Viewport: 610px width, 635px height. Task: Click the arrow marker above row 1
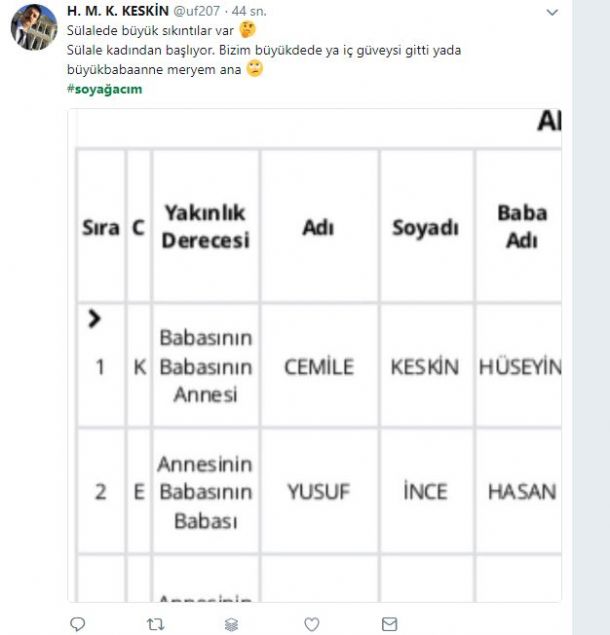coord(95,319)
